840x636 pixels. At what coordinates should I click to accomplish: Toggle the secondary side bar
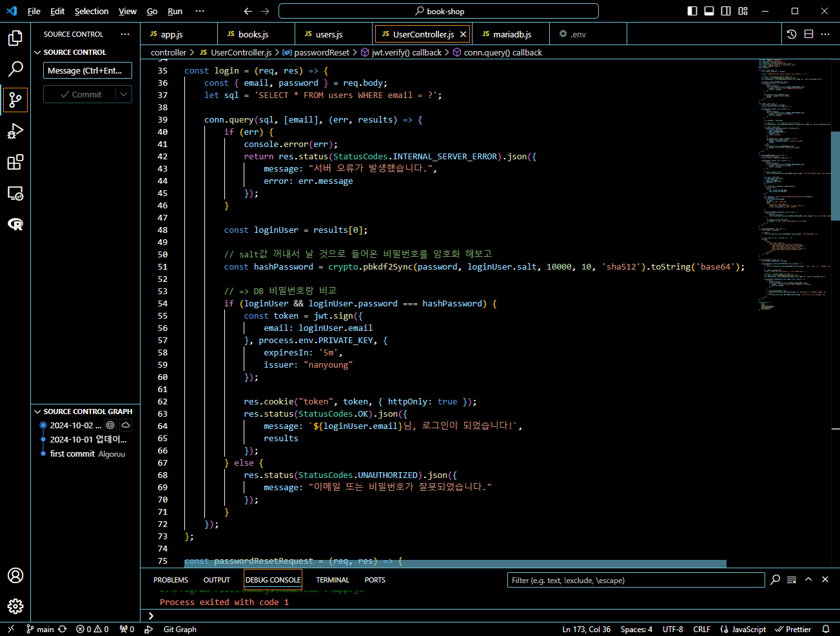point(726,11)
